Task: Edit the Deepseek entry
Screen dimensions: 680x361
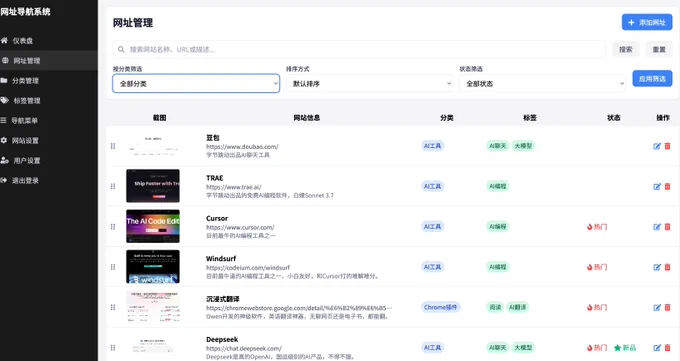Action: 657,348
